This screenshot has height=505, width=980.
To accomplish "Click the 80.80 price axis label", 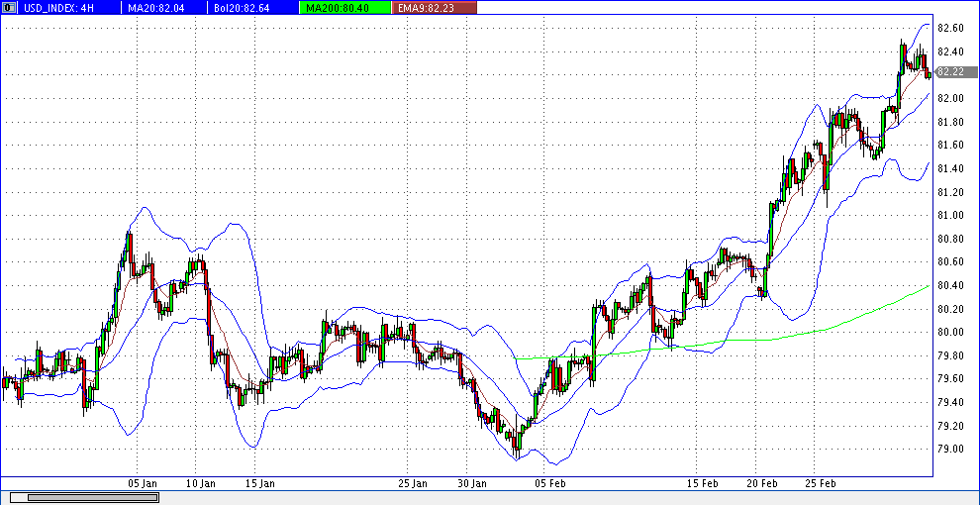I will pos(950,238).
